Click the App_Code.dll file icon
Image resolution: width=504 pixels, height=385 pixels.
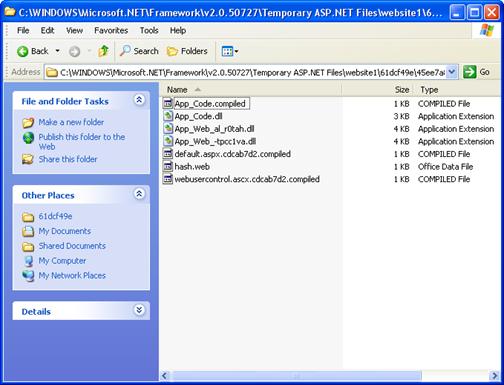coord(168,116)
